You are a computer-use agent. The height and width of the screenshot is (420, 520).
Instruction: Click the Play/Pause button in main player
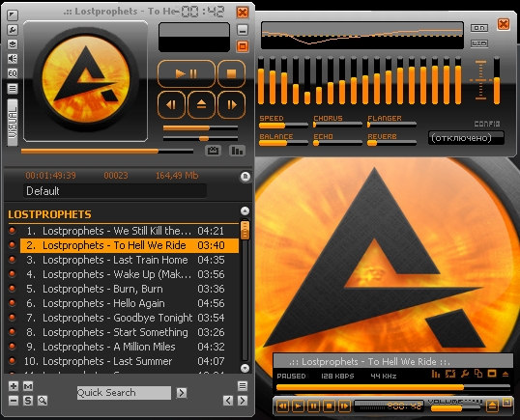pyautogui.click(x=186, y=73)
